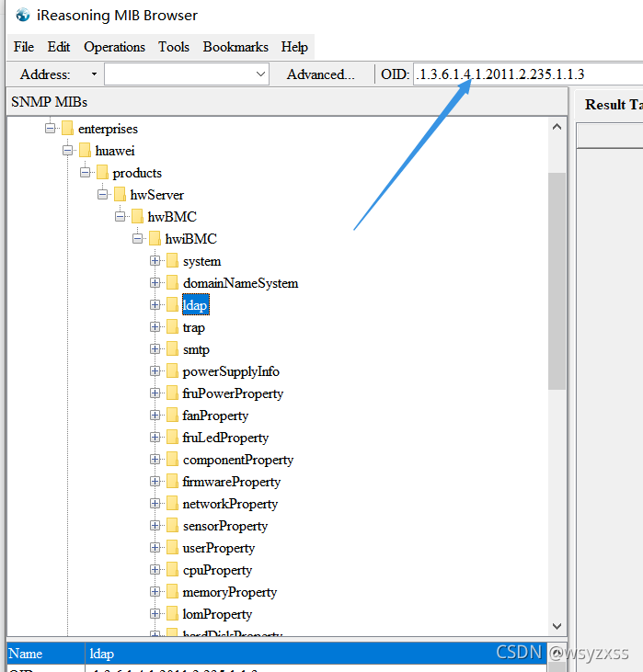Expand the cpuProperty node
The height and width of the screenshot is (672, 643).
pos(155,570)
